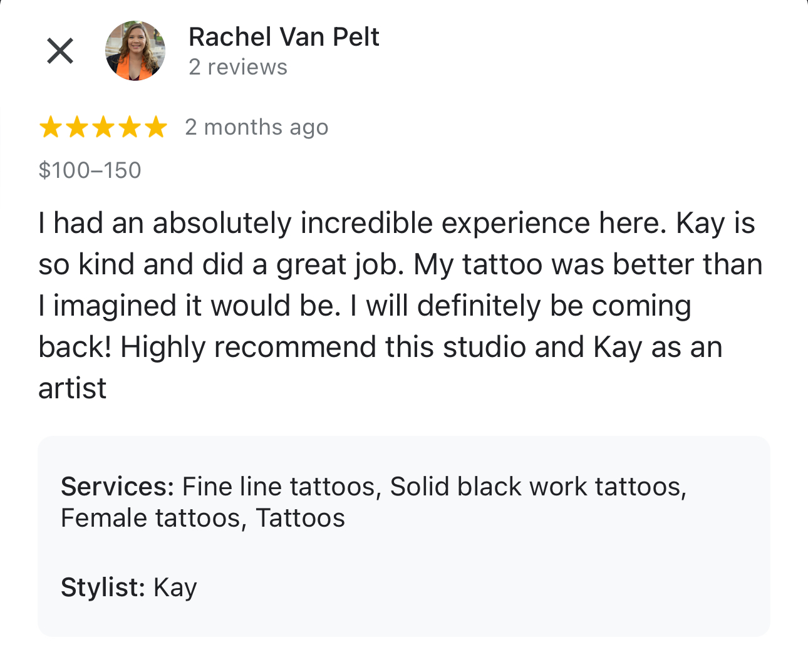Click the reviewer name Rachel Van Pelt

[284, 37]
